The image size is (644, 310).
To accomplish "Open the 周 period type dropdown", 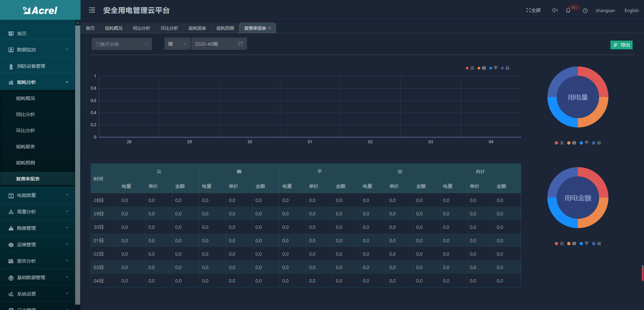I will pos(177,44).
